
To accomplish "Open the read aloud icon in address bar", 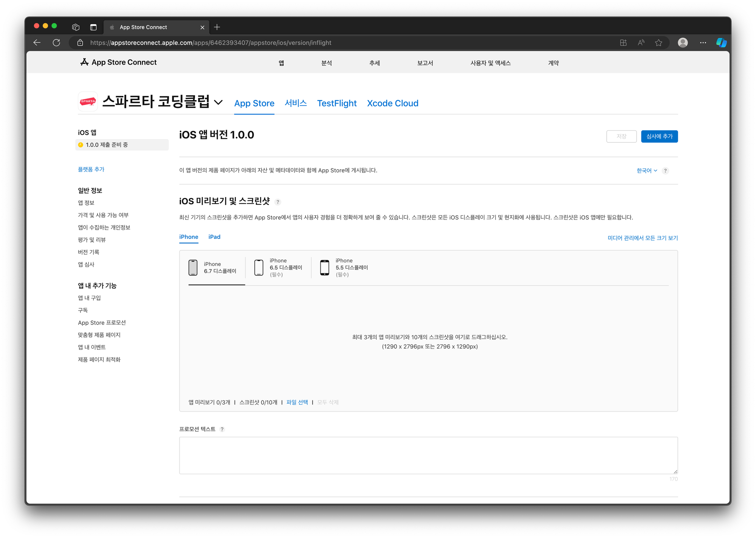I will pyautogui.click(x=641, y=43).
